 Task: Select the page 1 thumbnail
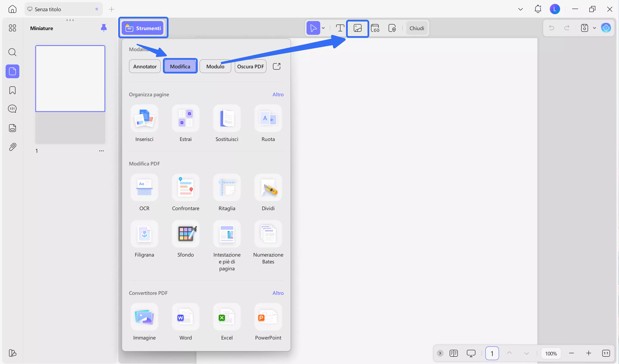pos(70,78)
